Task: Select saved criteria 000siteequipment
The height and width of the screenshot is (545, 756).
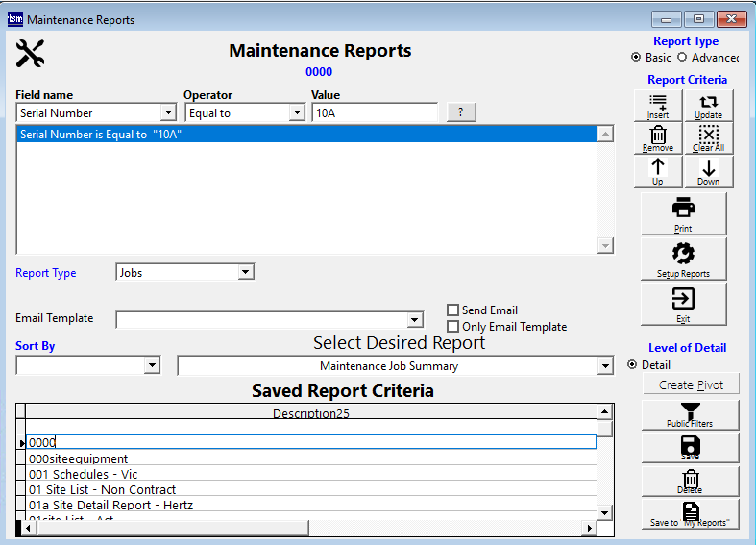Action: coord(79,458)
